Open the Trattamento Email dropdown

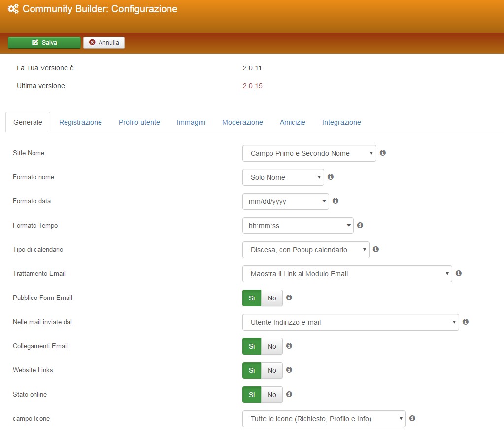point(347,274)
